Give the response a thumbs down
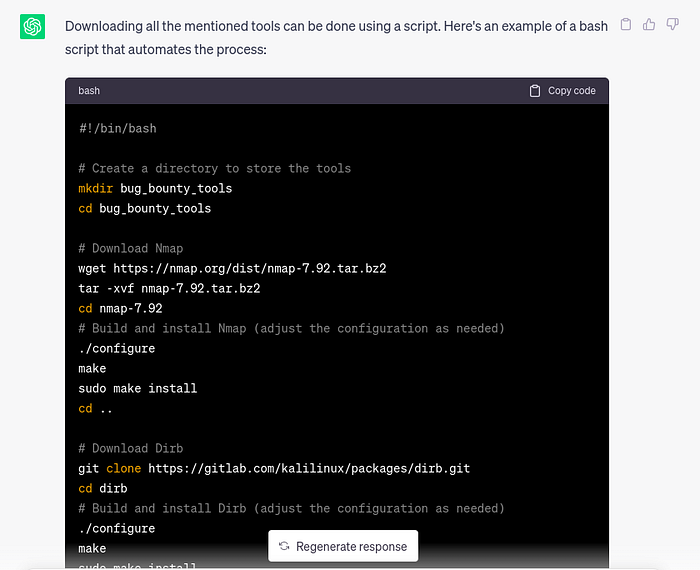This screenshot has height=570, width=700. pyautogui.click(x=672, y=25)
